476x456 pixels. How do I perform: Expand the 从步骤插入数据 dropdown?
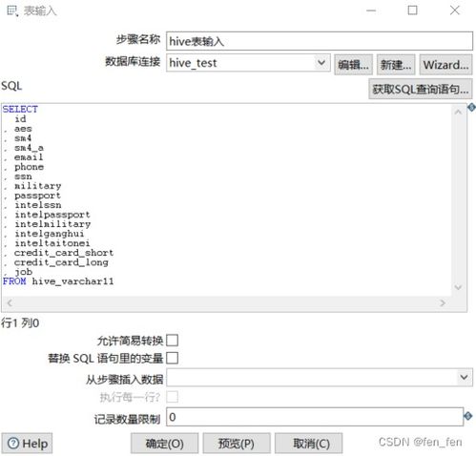pyautogui.click(x=465, y=378)
